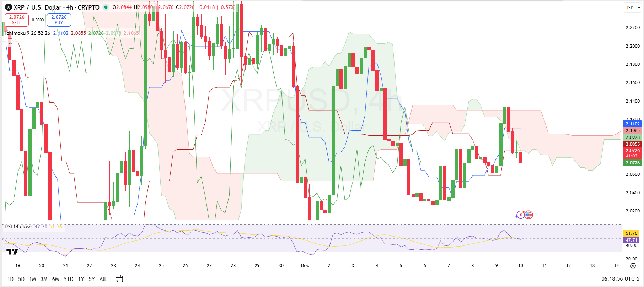Click the green market status dot
Screen dimensions: 644x287
[106, 7]
